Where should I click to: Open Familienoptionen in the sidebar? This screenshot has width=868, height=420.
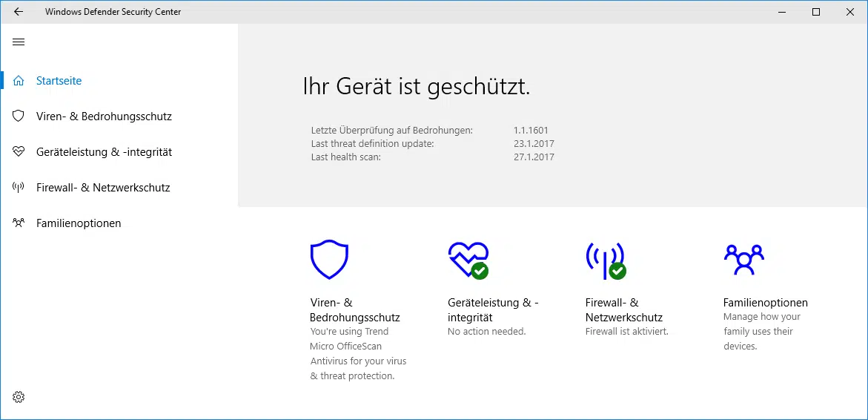(x=79, y=223)
